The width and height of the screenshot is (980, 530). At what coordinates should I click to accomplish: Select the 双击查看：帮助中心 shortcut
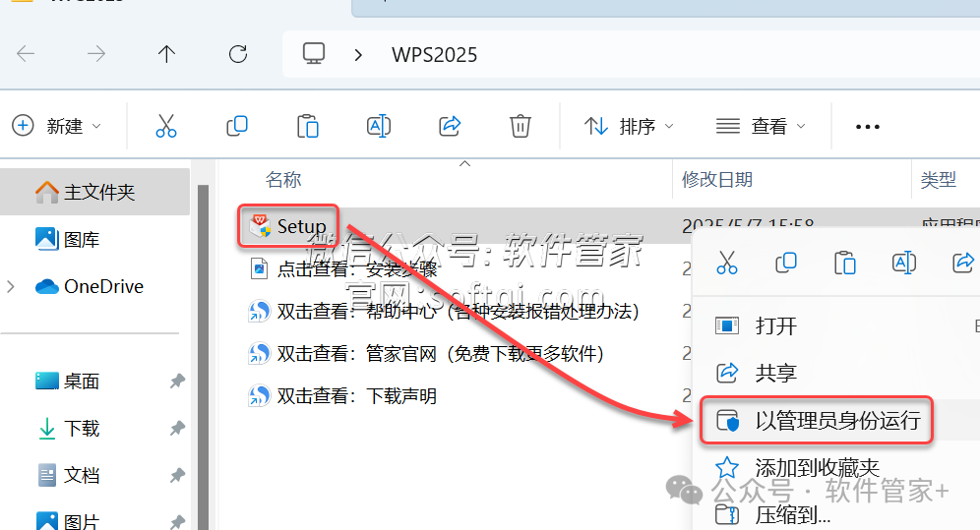(x=444, y=311)
